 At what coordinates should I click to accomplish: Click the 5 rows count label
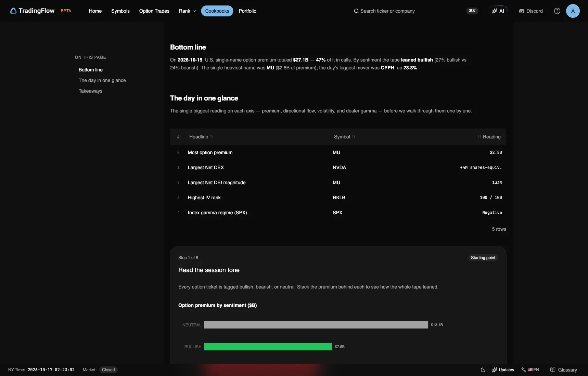pos(499,229)
